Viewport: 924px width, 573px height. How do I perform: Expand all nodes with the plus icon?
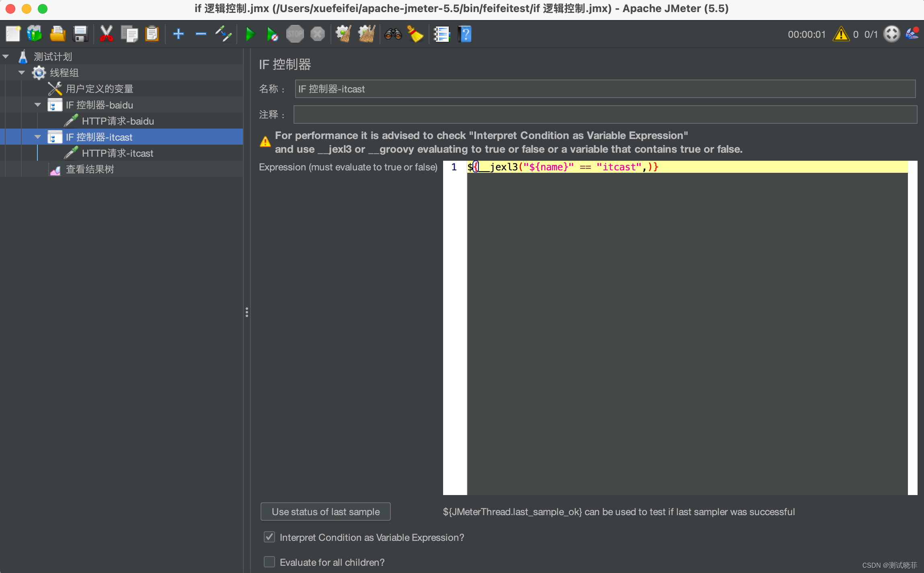[178, 34]
